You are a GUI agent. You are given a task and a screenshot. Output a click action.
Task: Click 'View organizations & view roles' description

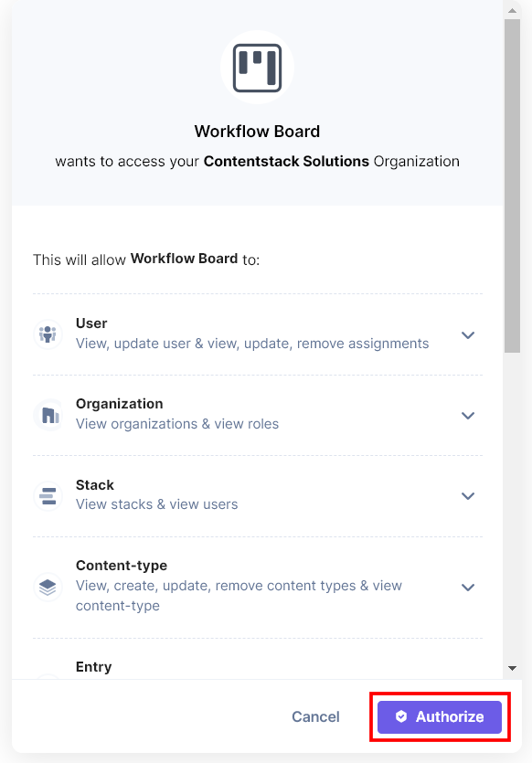click(177, 424)
